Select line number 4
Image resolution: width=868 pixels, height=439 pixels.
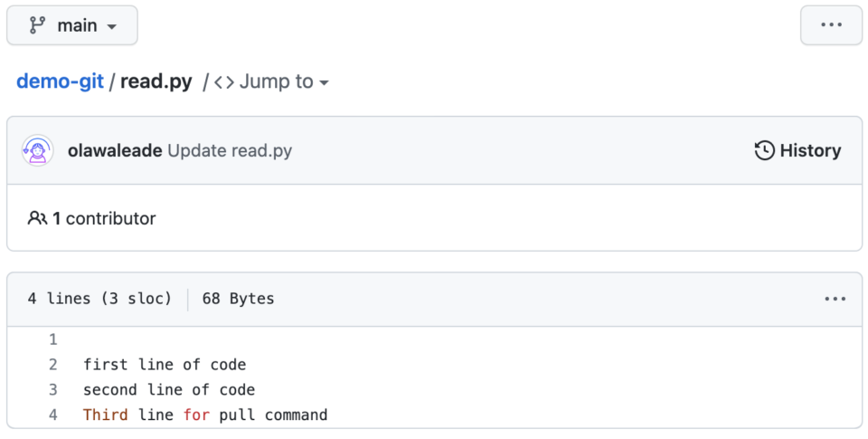point(52,415)
